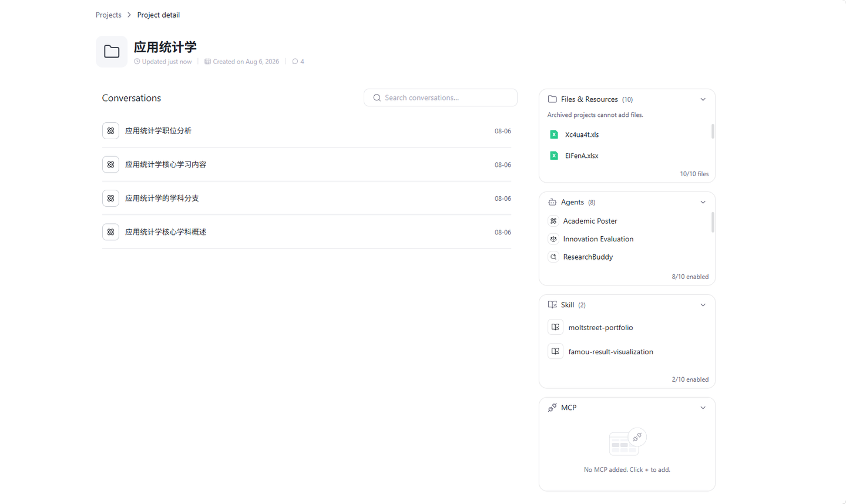Open conversation 应用统计学核心学习内容
This screenshot has height=504, width=846.
click(x=307, y=164)
